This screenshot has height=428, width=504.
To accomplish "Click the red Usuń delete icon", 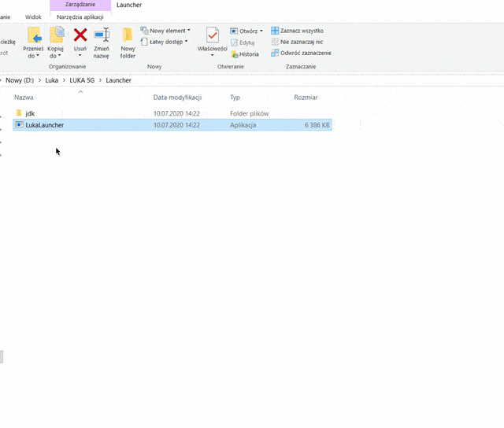I will 80,35.
